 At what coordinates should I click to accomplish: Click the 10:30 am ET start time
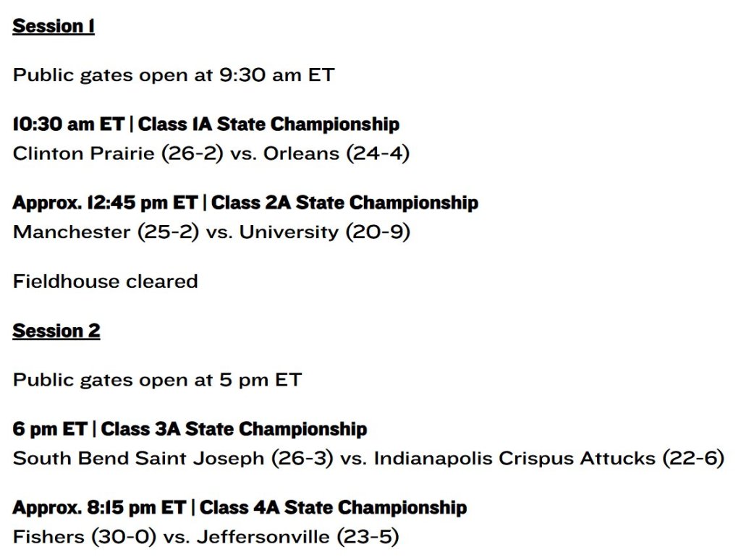pos(69,124)
